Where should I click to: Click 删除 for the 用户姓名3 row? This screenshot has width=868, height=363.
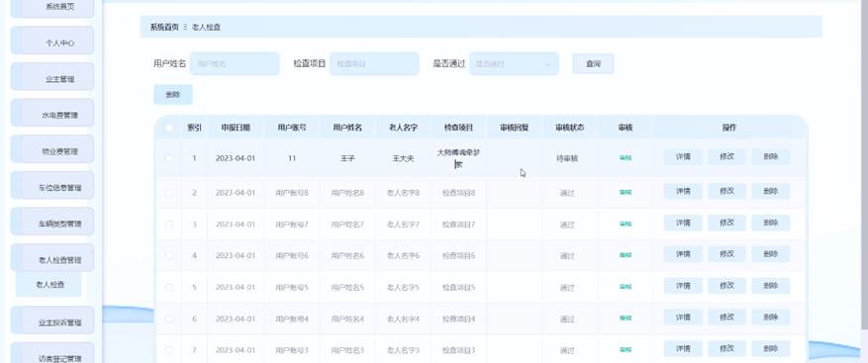[771, 348]
